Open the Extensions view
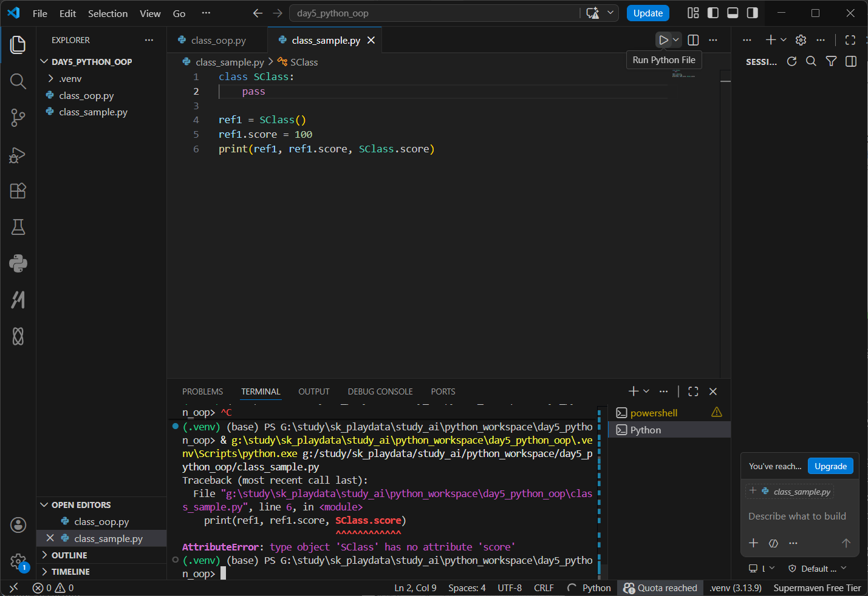The width and height of the screenshot is (868, 596). click(x=18, y=191)
